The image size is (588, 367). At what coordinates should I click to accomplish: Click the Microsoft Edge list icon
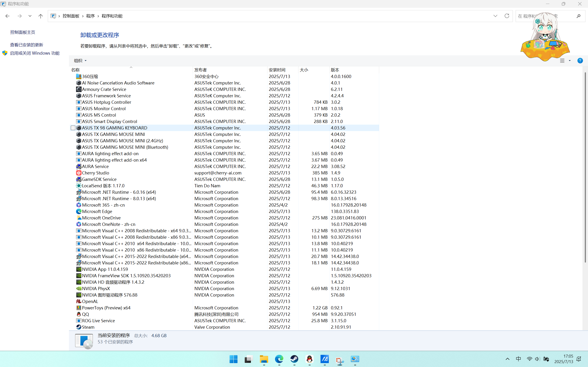point(79,211)
